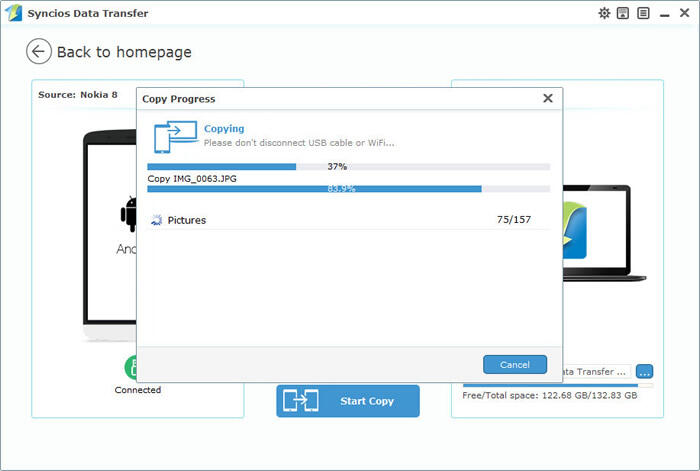This screenshot has height=471, width=700.
Task: Click the green connected status icon
Action: point(130,367)
